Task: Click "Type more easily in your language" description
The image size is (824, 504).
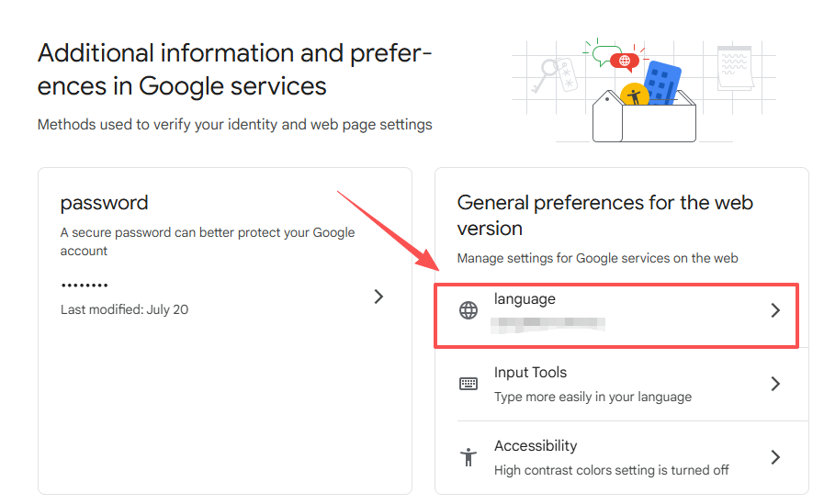Action: click(593, 397)
